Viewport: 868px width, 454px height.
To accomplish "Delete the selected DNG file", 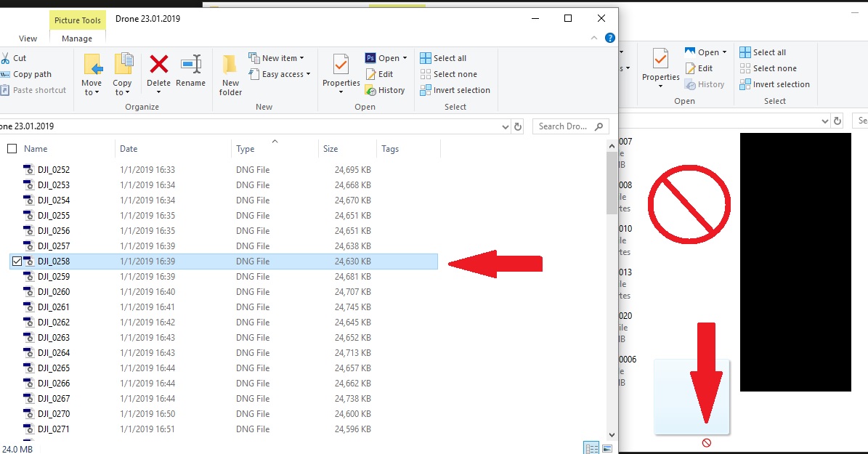I will click(x=159, y=73).
